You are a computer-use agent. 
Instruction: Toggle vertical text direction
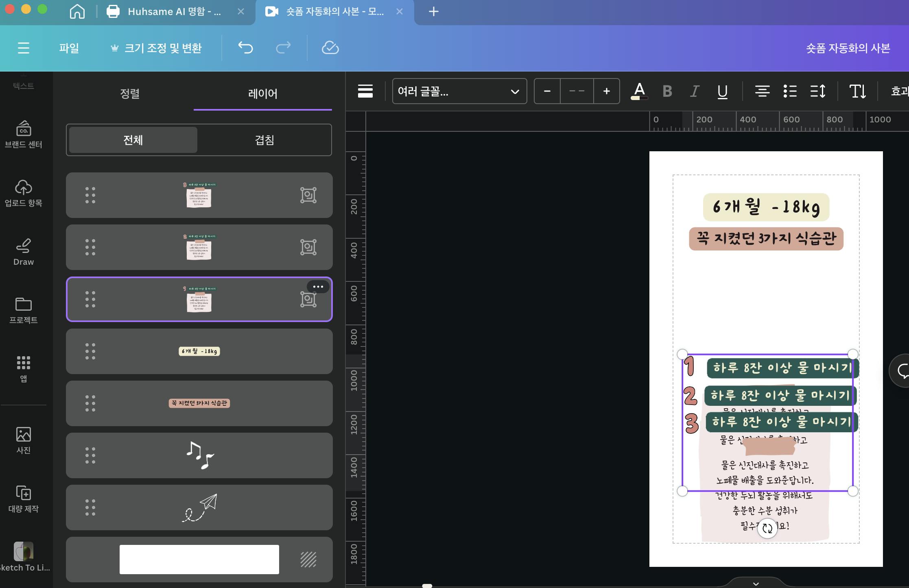pyautogui.click(x=857, y=91)
